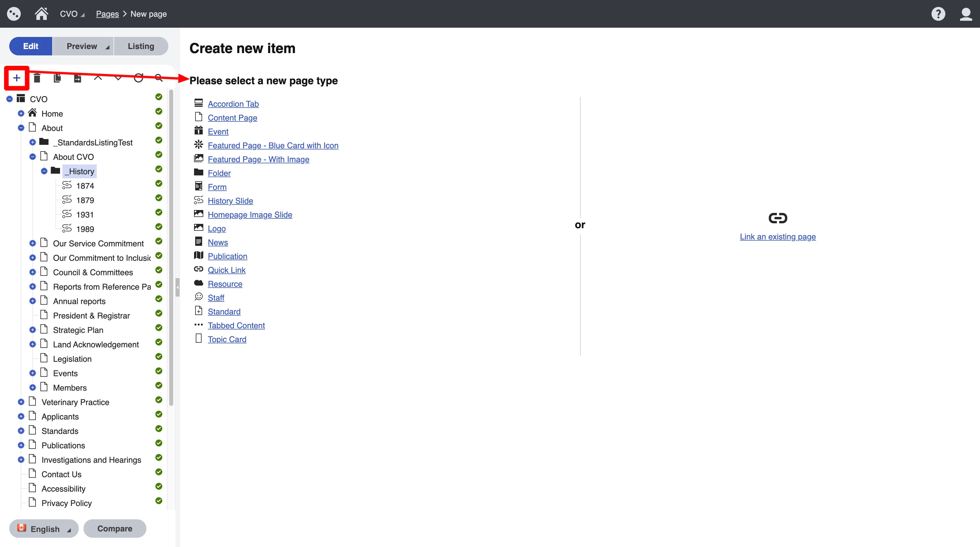This screenshot has width=980, height=547.
Task: Switch to the Listing tab
Action: (x=141, y=46)
